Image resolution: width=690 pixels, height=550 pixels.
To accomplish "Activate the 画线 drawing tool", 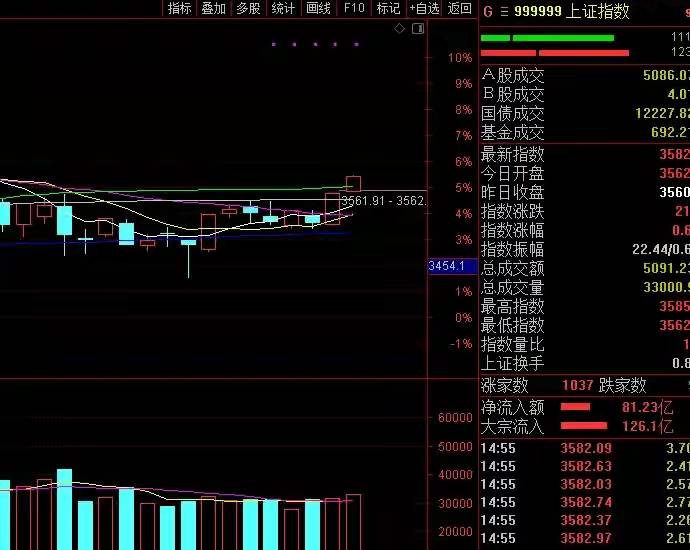I will coord(318,8).
